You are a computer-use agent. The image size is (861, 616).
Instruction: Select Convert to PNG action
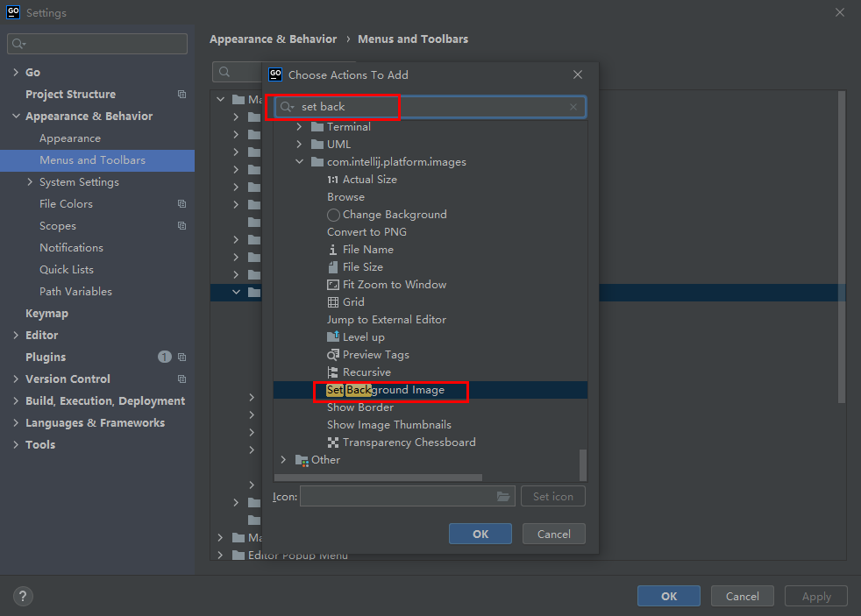tap(366, 232)
